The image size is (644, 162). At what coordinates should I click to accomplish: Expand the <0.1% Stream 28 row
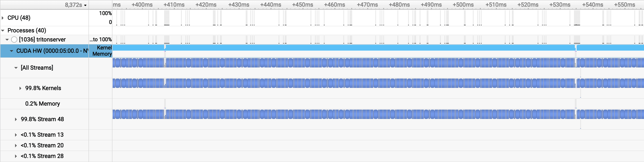[x=16, y=156]
